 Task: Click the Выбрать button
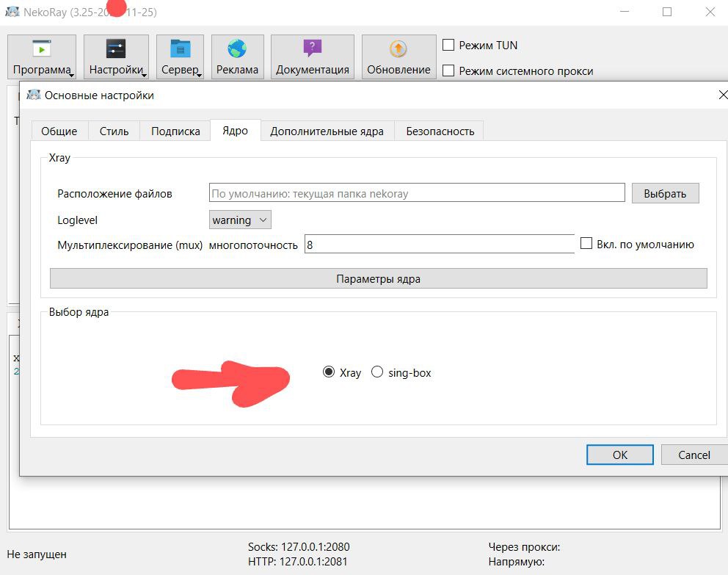[x=665, y=194]
